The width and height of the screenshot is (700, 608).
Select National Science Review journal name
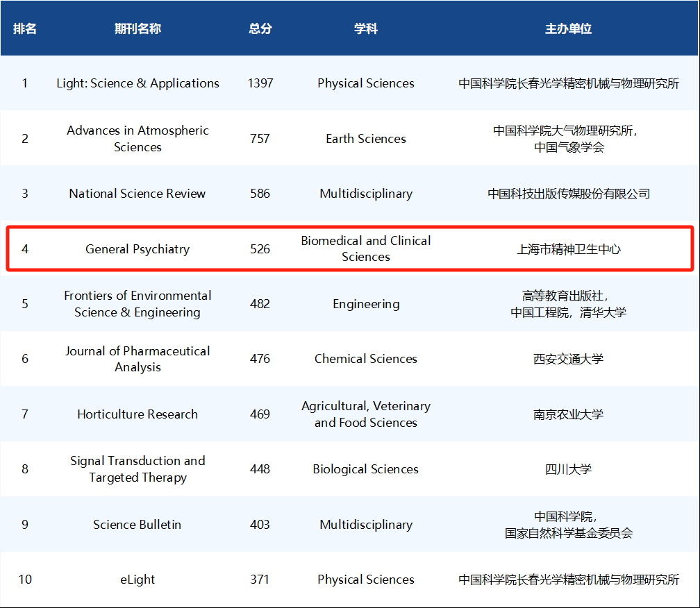pos(137,194)
